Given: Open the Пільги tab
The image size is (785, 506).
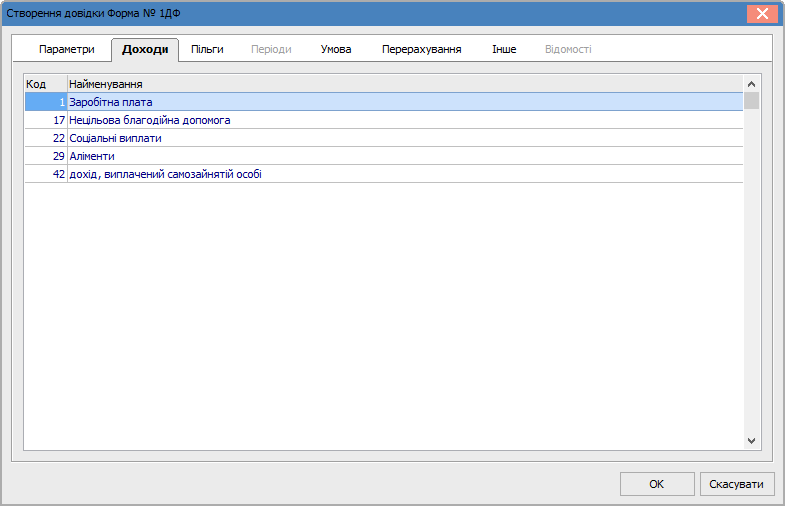Looking at the screenshot, I should (x=207, y=50).
